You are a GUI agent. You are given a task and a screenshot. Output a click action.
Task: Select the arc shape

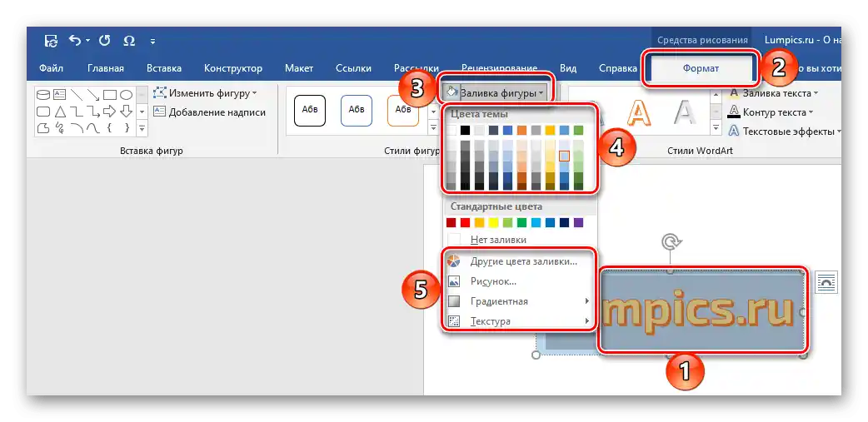pos(77,127)
